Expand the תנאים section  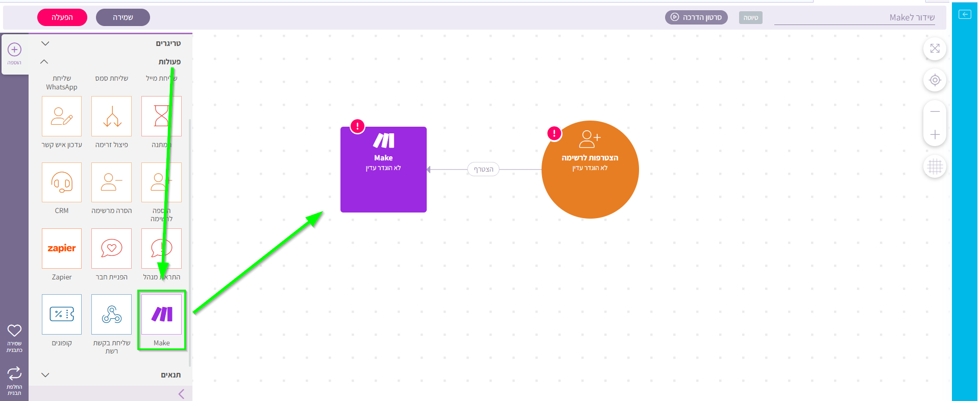pyautogui.click(x=45, y=375)
